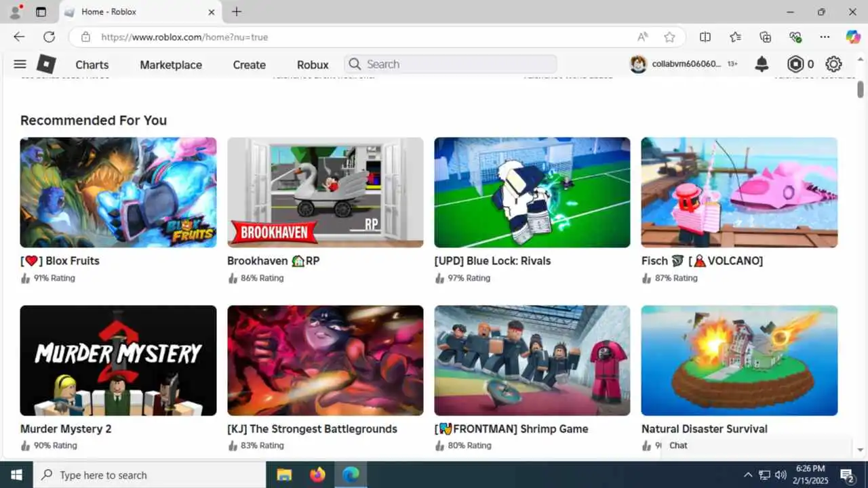This screenshot has height=488, width=868.
Task: Open the browser profile icon
Action: pyautogui.click(x=15, y=12)
